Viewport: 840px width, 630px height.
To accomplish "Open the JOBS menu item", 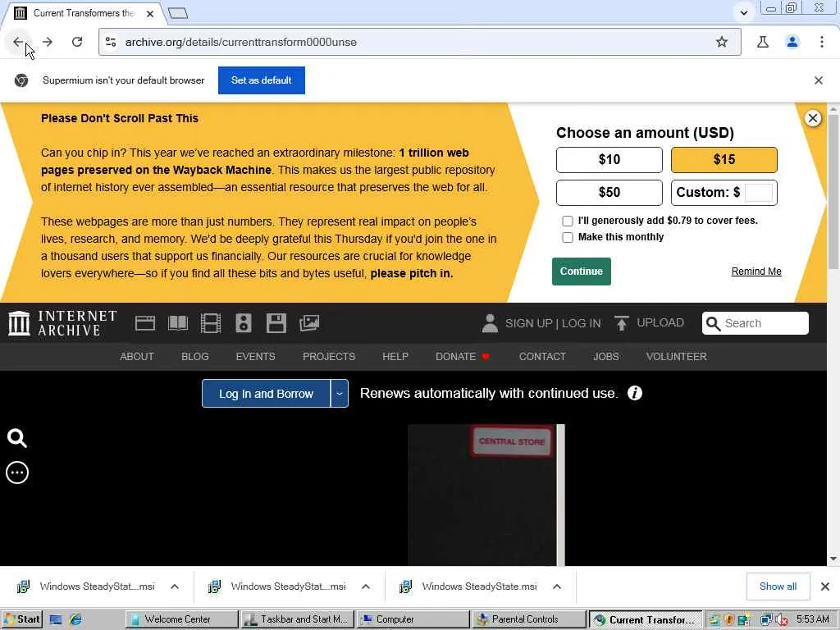I will pos(606,356).
